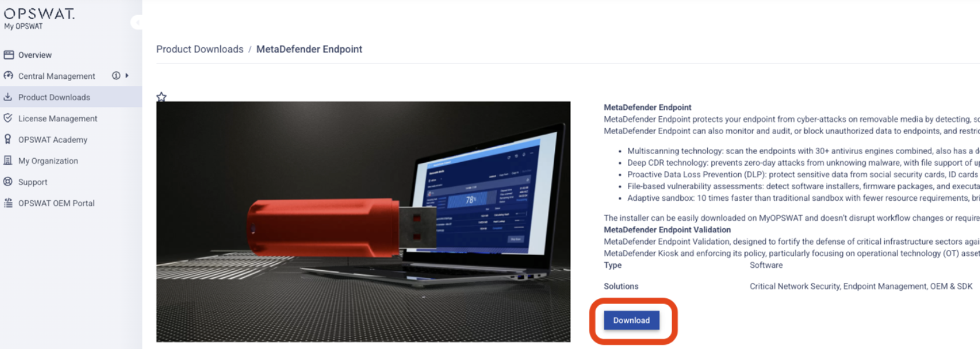Screen dimensions: 980x349
Task: Click the Central Management gauge icon
Action: tap(8, 76)
